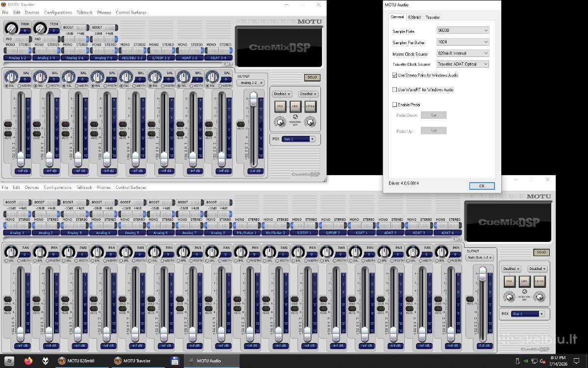The image size is (588, 368).
Task: Enable Use WaveRT for Windows Audio
Action: pyautogui.click(x=395, y=90)
